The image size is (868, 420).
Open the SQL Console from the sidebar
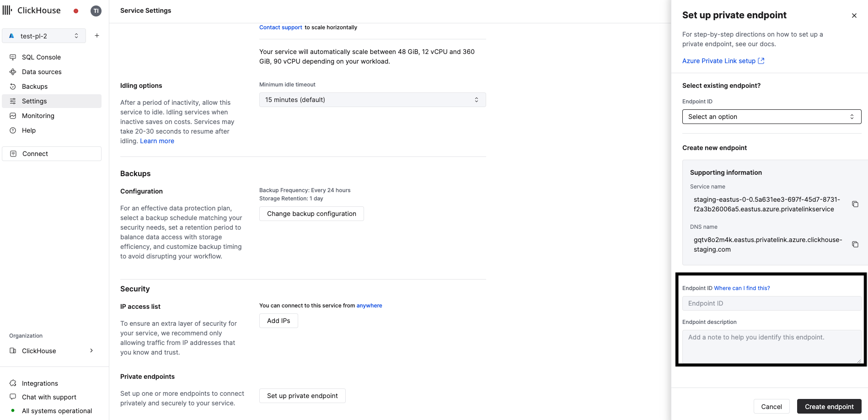[41, 57]
